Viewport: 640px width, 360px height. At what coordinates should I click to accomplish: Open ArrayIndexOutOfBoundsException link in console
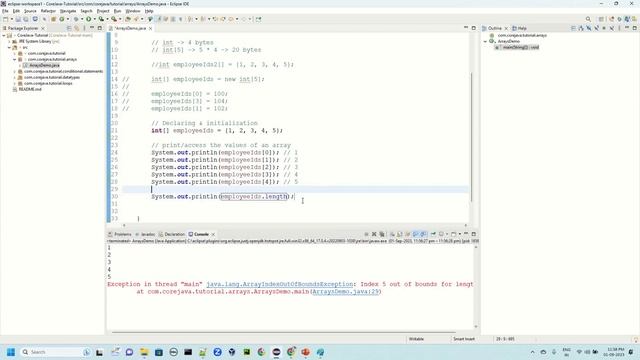click(280, 284)
